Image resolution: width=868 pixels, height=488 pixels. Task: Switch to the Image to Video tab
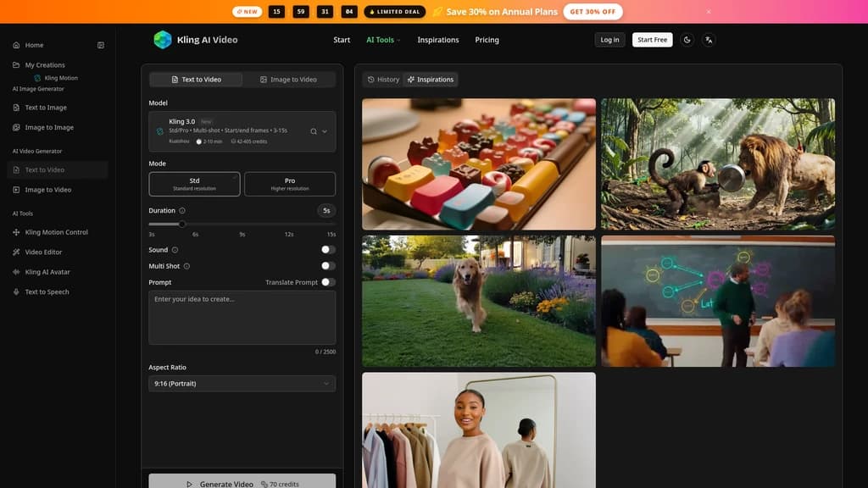288,80
